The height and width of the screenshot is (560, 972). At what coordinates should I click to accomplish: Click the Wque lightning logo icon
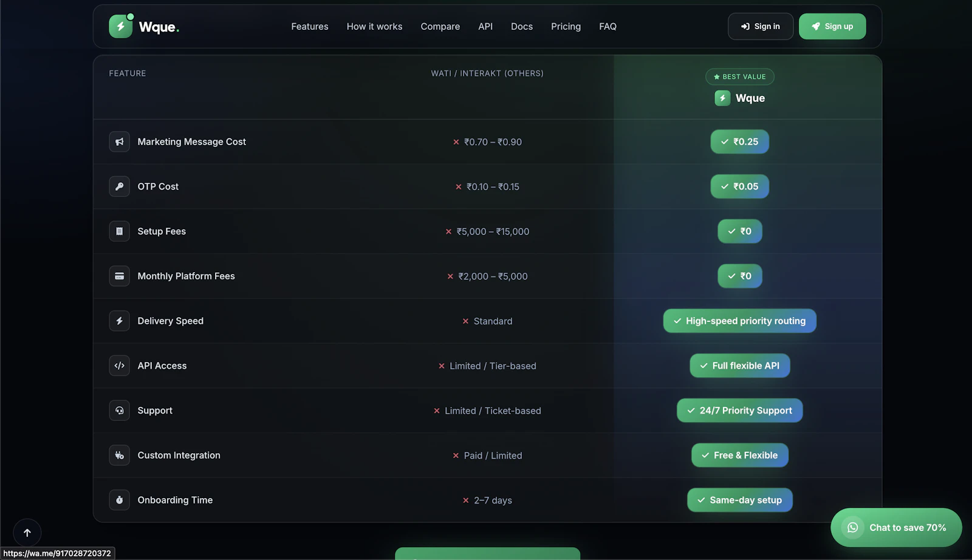pos(120,26)
